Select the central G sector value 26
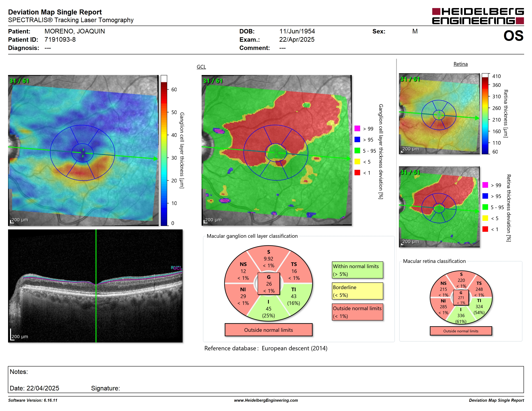Screen dimensions: 532x411 coord(269,284)
